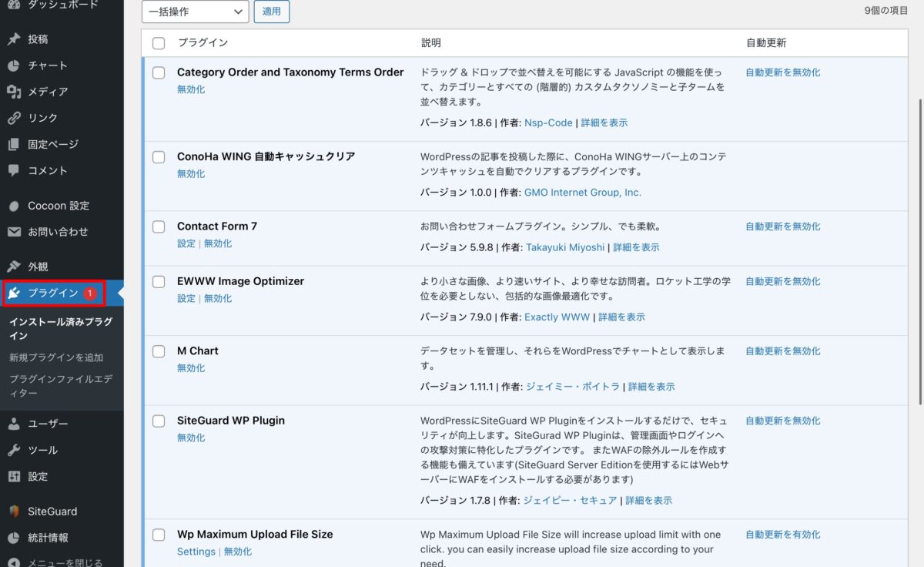Open the ダッシュボード menu

click(x=62, y=5)
